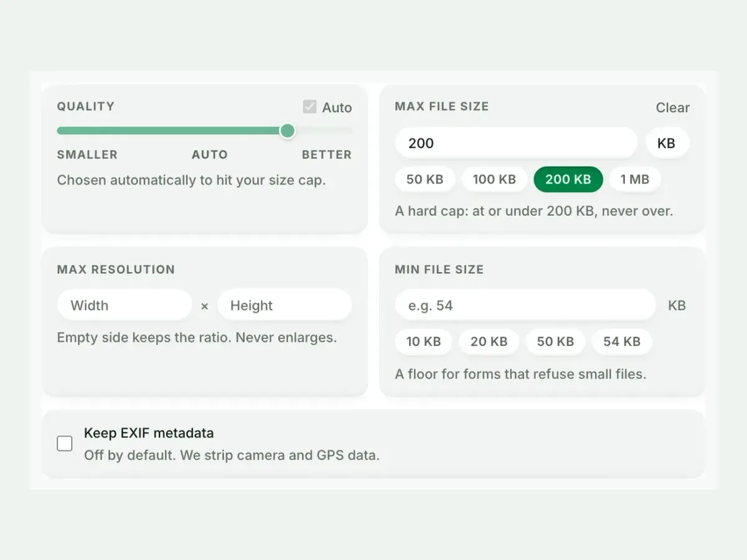Screen dimensions: 747x560
Task: Choose the 10 KB min size preset
Action: 424,342
